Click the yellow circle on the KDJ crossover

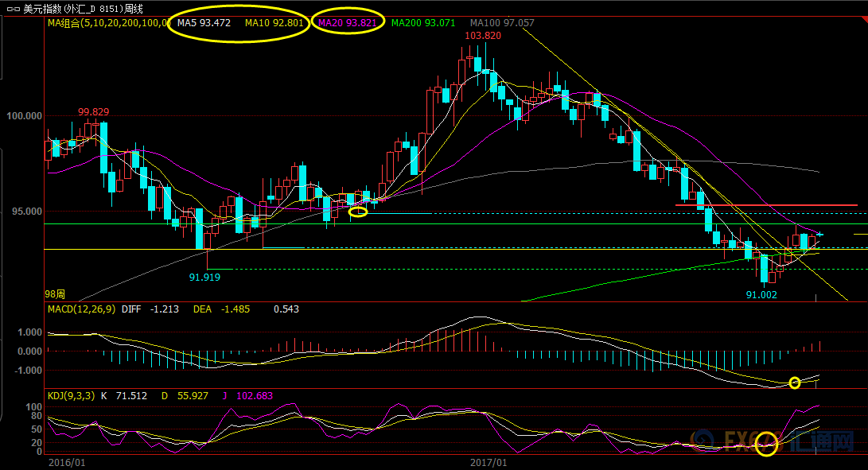pyautogui.click(x=766, y=444)
